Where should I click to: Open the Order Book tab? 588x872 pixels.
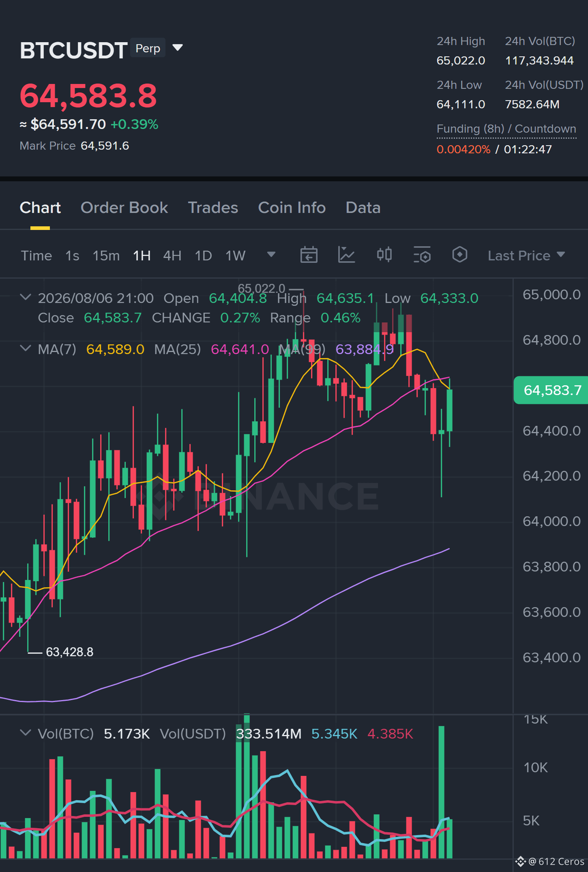(124, 208)
